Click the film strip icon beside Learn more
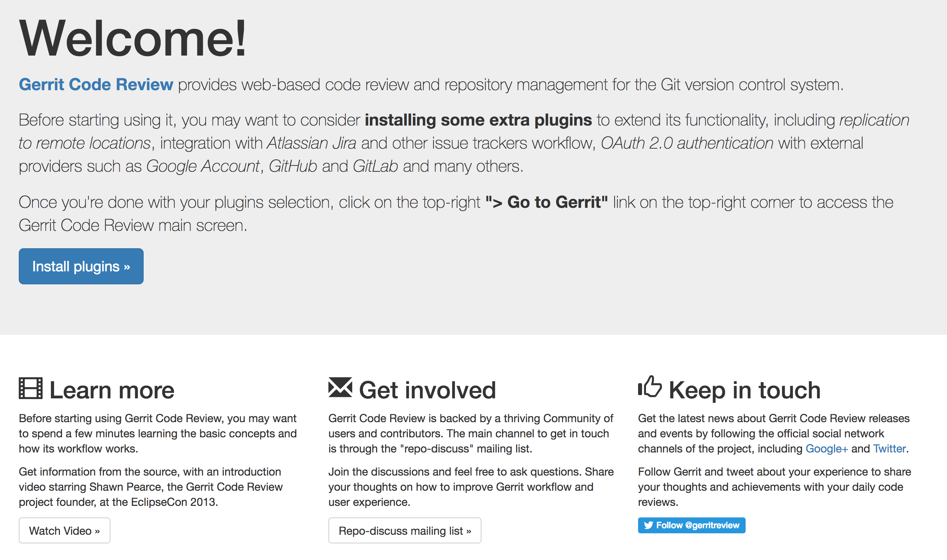This screenshot has height=560, width=947. coord(31,388)
